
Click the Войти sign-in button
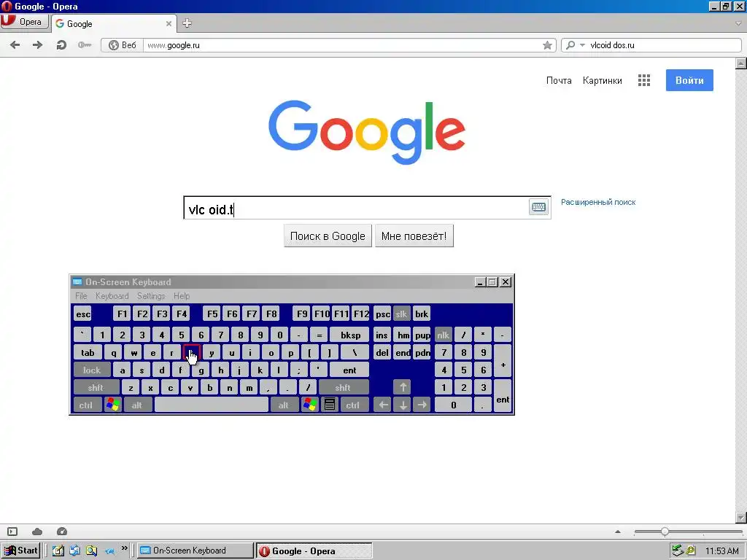(x=689, y=80)
